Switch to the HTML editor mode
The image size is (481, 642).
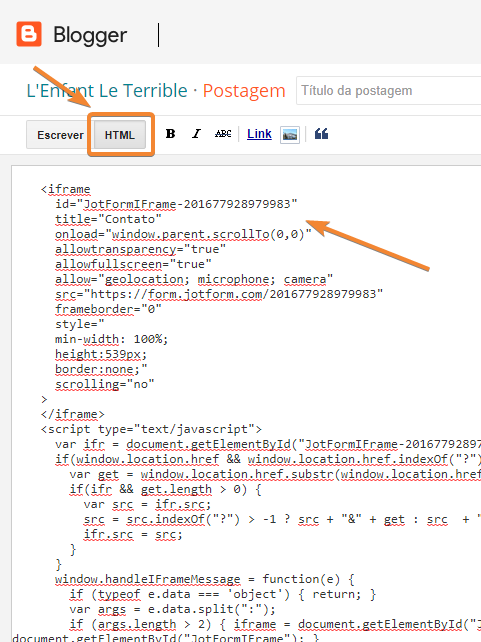[120, 135]
